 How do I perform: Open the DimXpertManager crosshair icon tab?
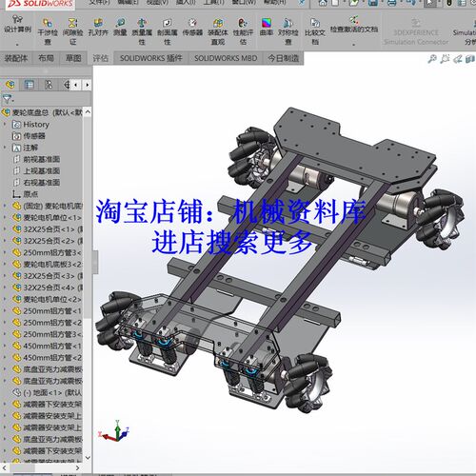tap(67, 85)
